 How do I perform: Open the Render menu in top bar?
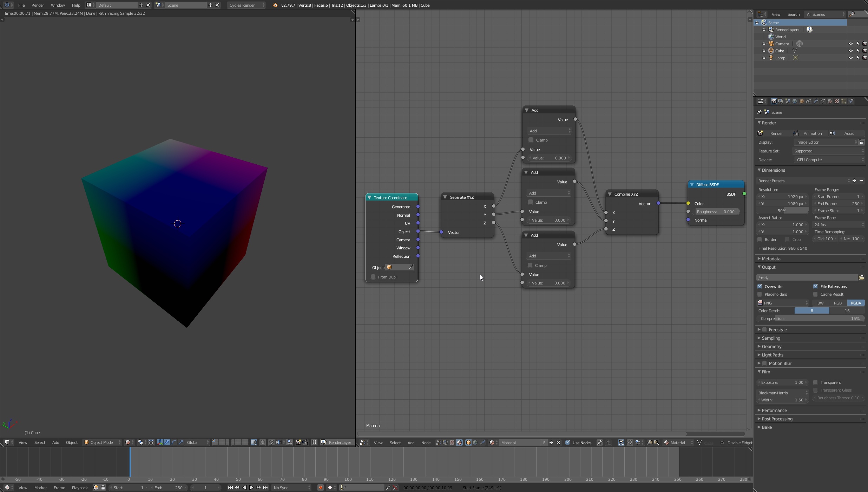tap(38, 5)
